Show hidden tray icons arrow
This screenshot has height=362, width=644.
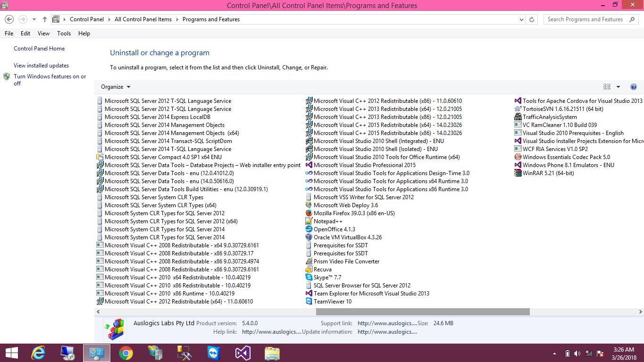tap(554, 353)
